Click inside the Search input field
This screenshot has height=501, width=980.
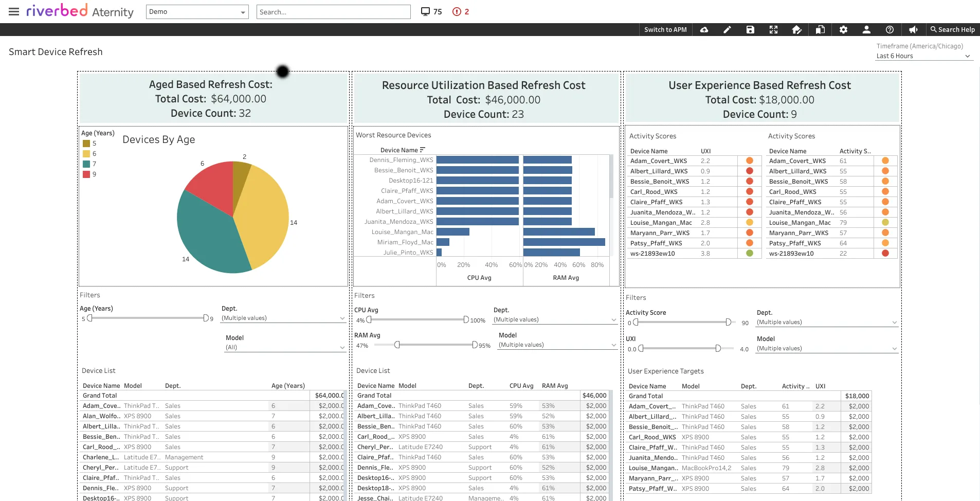click(333, 11)
